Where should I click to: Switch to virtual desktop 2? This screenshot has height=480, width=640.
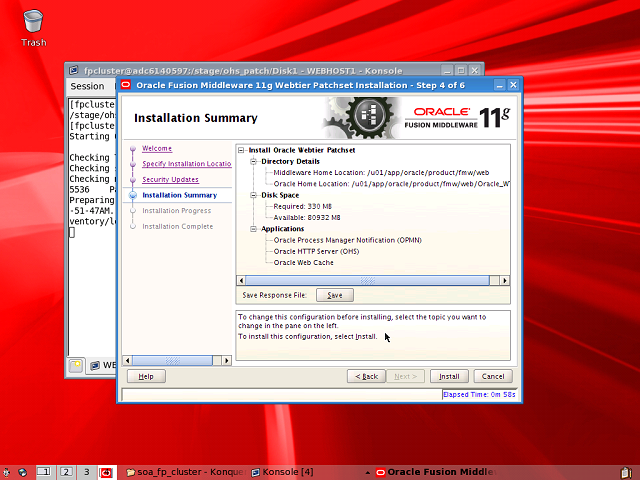click(66, 472)
